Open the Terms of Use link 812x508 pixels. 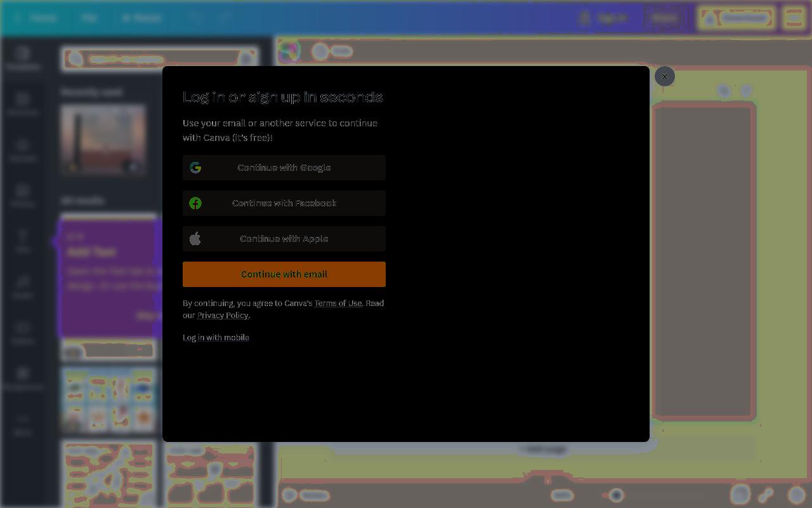[337, 304]
